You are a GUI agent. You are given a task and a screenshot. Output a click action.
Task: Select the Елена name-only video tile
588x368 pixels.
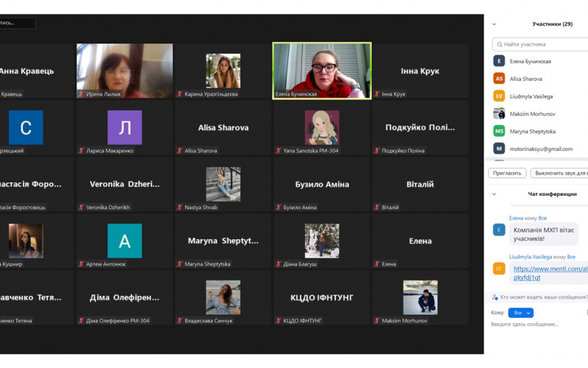tap(420, 241)
